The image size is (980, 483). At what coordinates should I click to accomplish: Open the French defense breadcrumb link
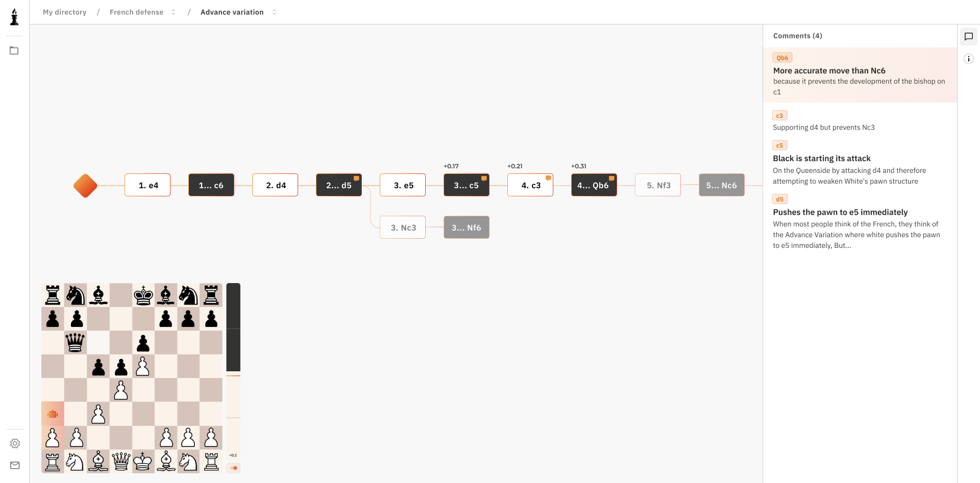point(136,12)
